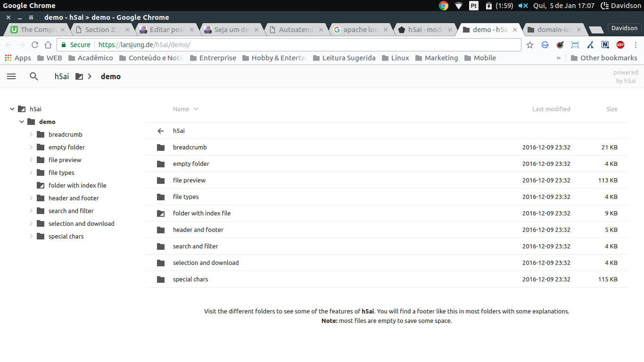Expand the 'special chars' folder in the sidebar
The height and width of the screenshot is (362, 644).
(31, 236)
